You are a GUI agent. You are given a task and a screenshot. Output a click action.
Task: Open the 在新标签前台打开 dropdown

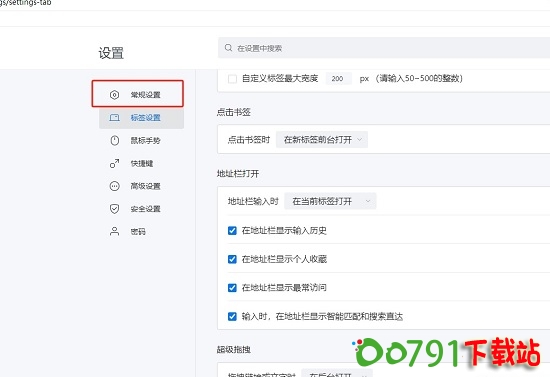pyautogui.click(x=322, y=140)
